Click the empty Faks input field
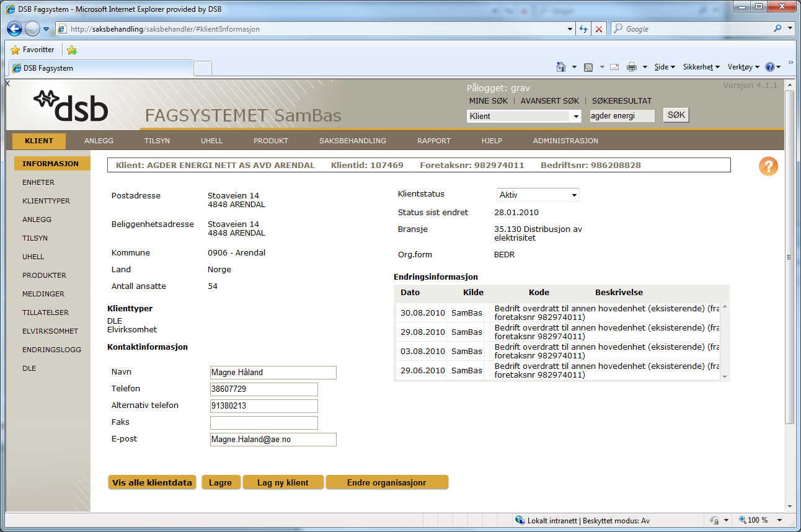Image resolution: width=801 pixels, height=532 pixels. [264, 423]
